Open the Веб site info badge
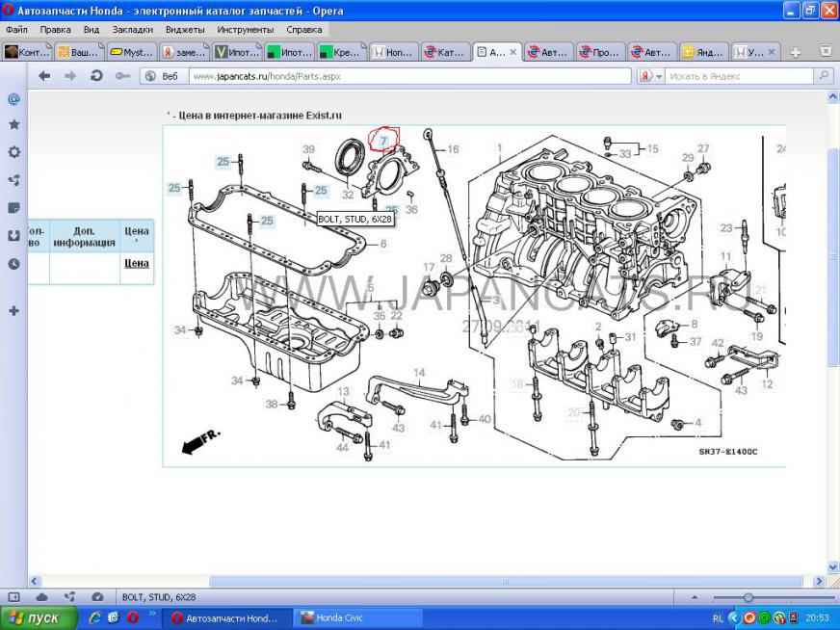This screenshot has width=840, height=630. click(165, 76)
